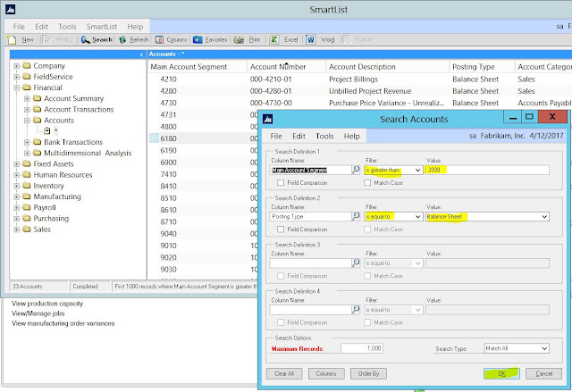Check Field Comparison in Search Definition 3
572x392 pixels.
281,276
